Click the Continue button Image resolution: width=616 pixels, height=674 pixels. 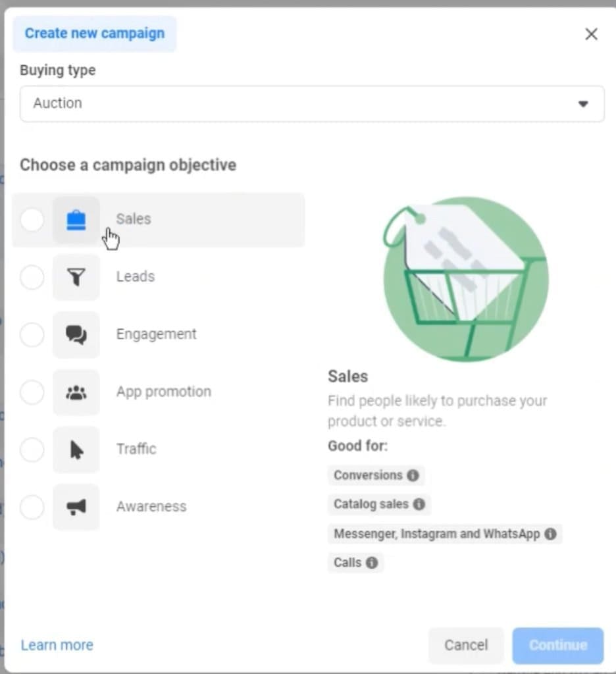point(558,645)
